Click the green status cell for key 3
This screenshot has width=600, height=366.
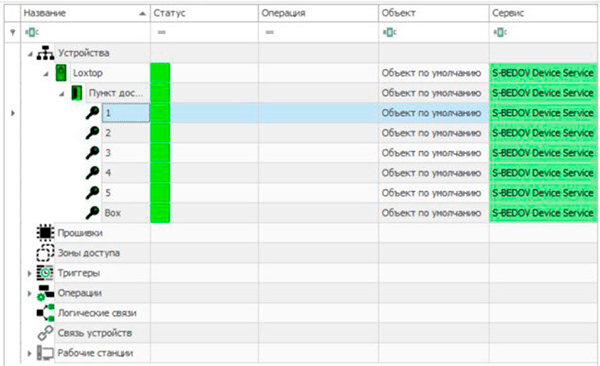160,153
